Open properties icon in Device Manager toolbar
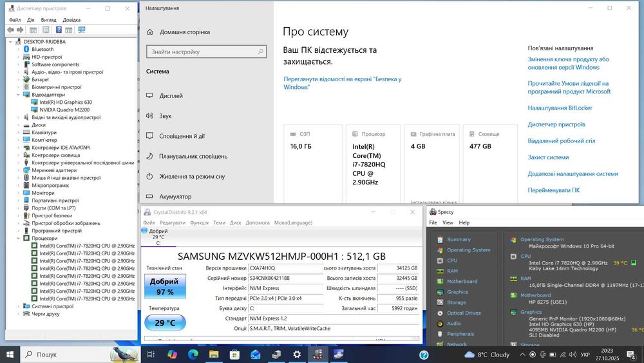The width and height of the screenshot is (644, 363). (46, 30)
